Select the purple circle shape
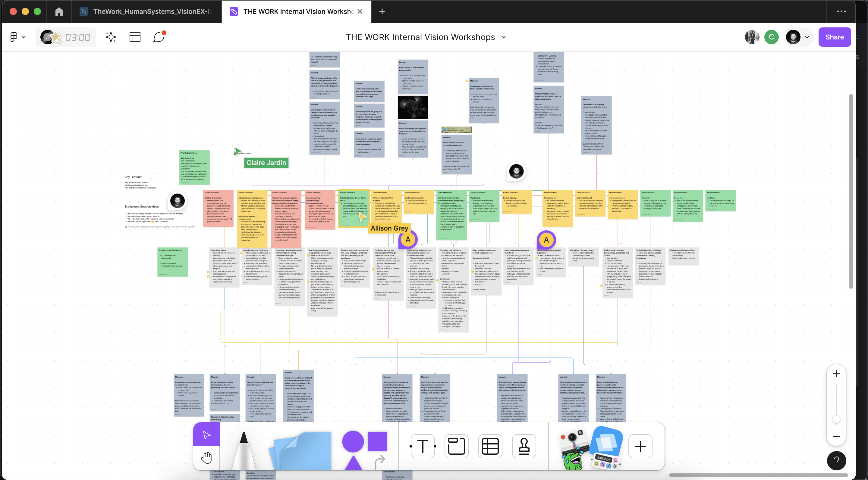Image resolution: width=868 pixels, height=480 pixels. pyautogui.click(x=352, y=441)
